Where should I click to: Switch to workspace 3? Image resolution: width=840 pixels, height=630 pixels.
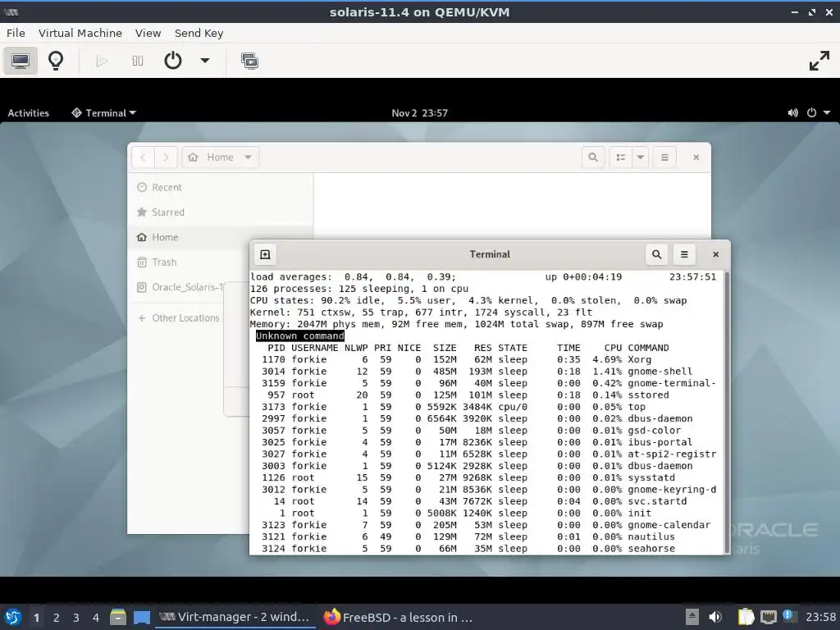coord(76,618)
